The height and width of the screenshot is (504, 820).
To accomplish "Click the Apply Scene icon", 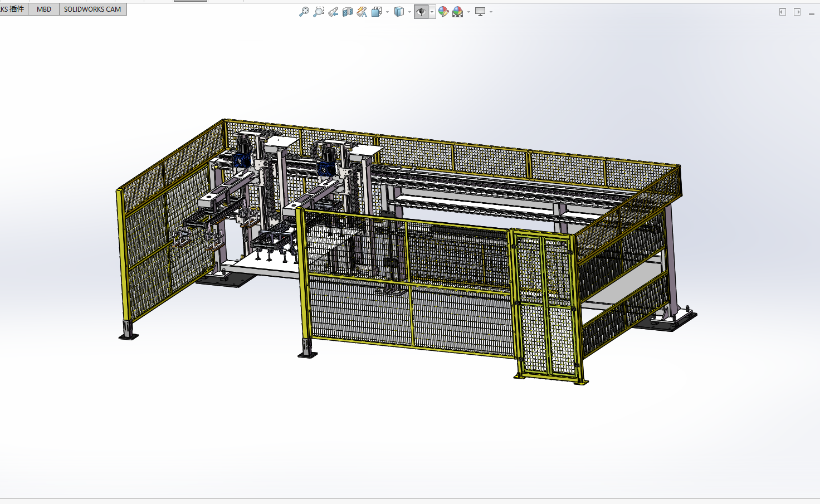I will coord(458,12).
